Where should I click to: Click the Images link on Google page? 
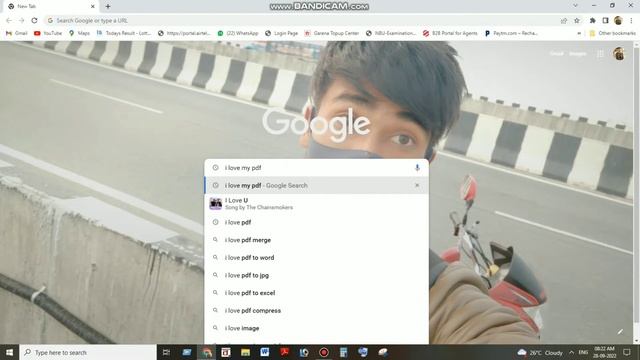(578, 53)
